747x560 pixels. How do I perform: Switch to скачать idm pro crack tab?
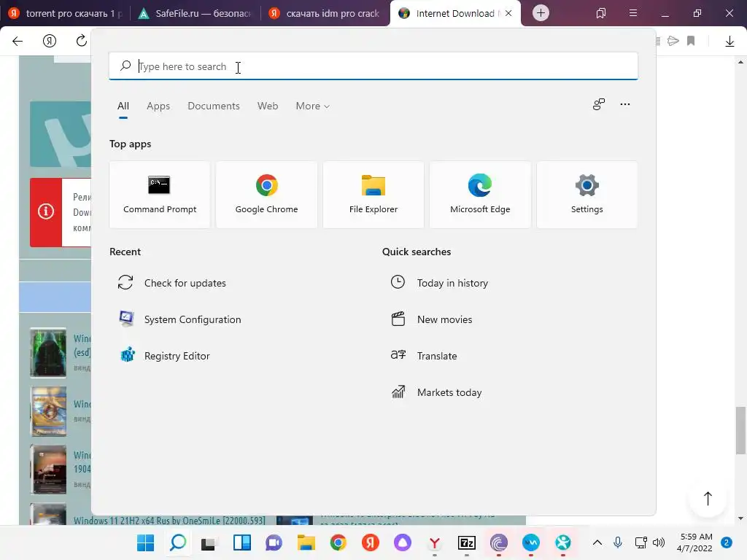[325, 13]
